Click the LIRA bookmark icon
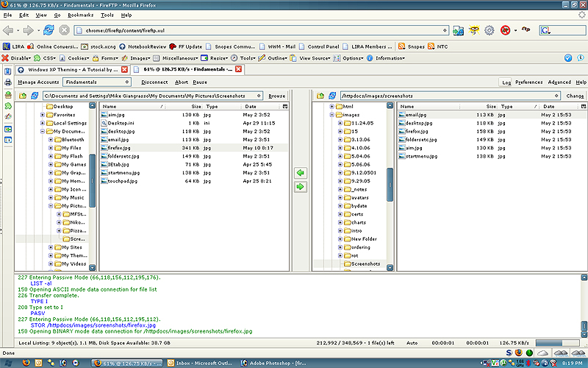 pos(7,46)
